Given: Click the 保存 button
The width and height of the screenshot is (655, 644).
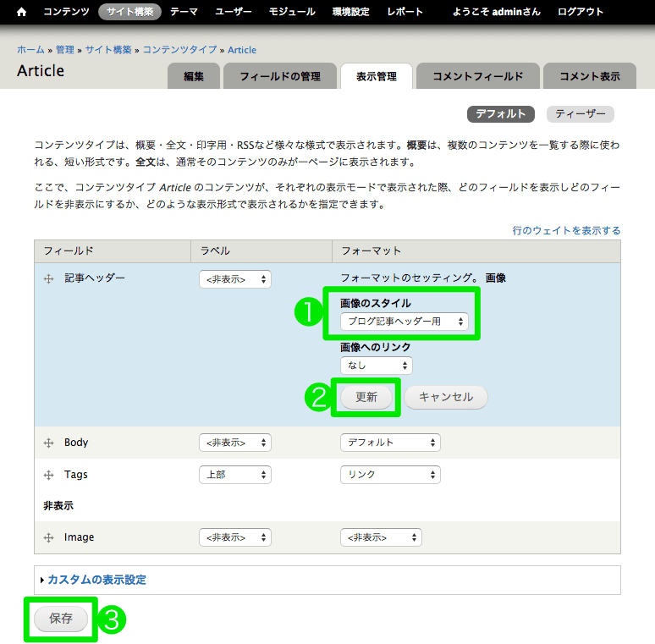Looking at the screenshot, I should (61, 619).
